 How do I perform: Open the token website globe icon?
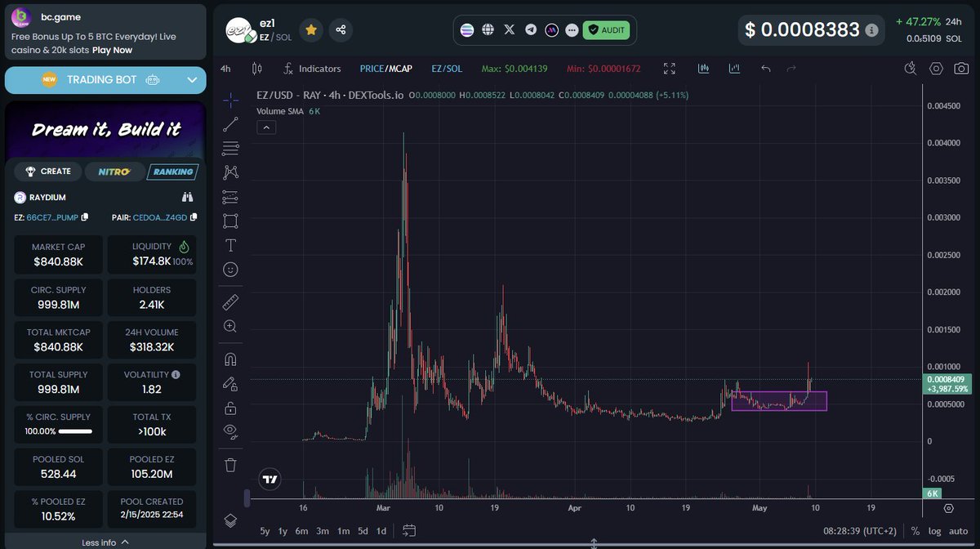click(x=488, y=29)
